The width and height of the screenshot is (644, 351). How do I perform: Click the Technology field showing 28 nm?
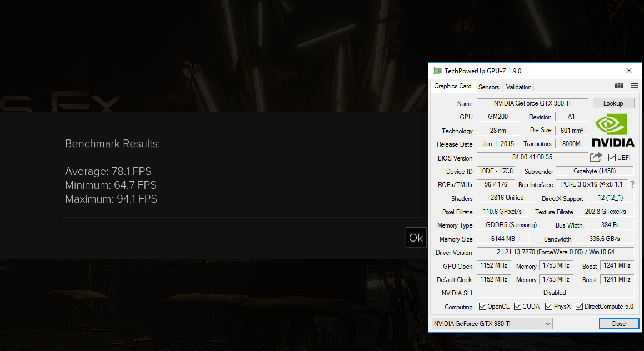click(498, 130)
